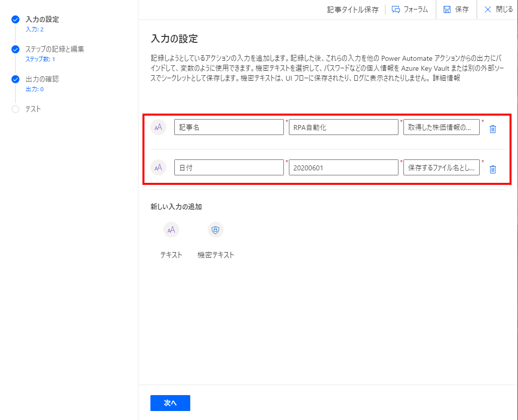Click the 次へ button
Image resolution: width=518 pixels, height=420 pixels.
click(170, 403)
